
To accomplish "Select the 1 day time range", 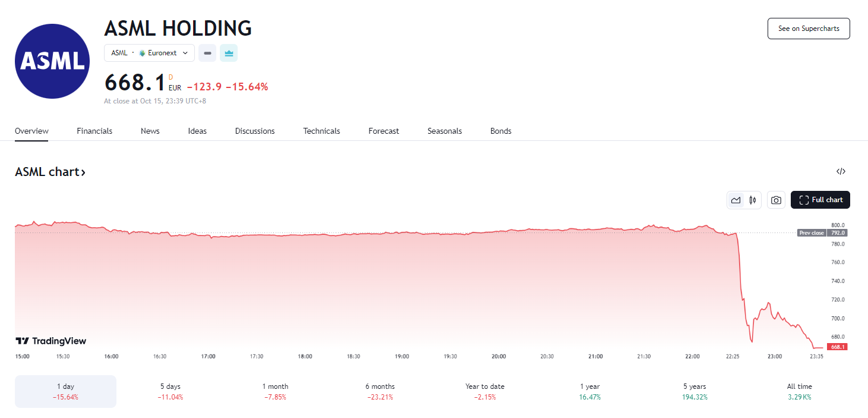I will coord(65,391).
